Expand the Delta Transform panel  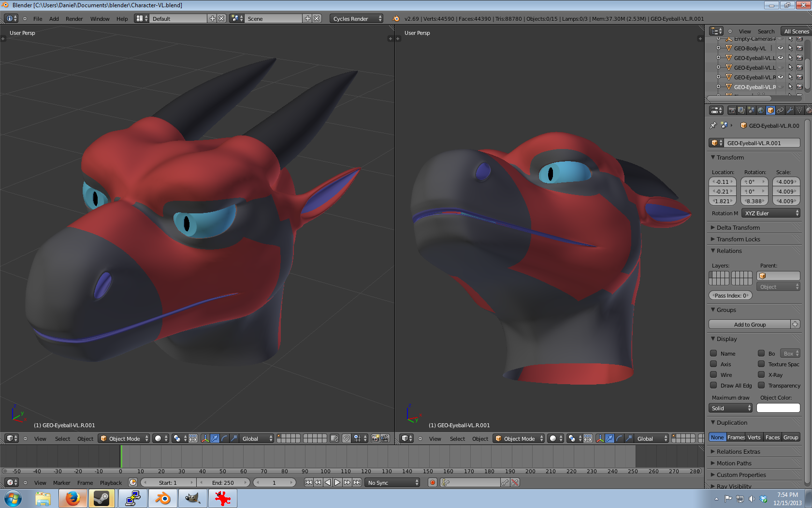(x=738, y=227)
